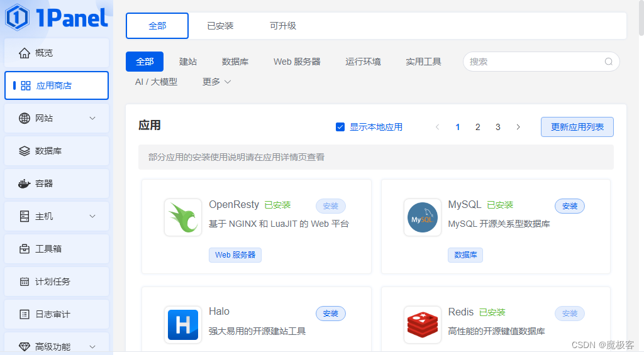The width and height of the screenshot is (644, 355).
Task: Go to the next page arrow
Action: pos(518,127)
